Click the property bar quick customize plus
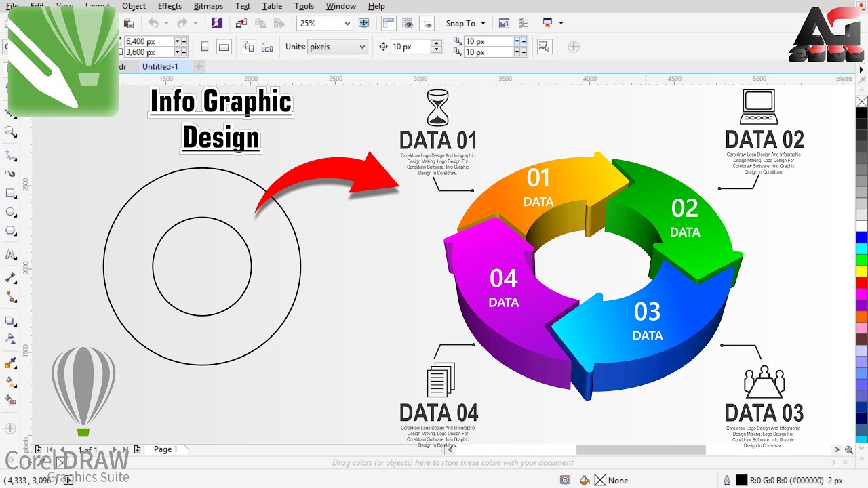The image size is (868, 488). 574,47
